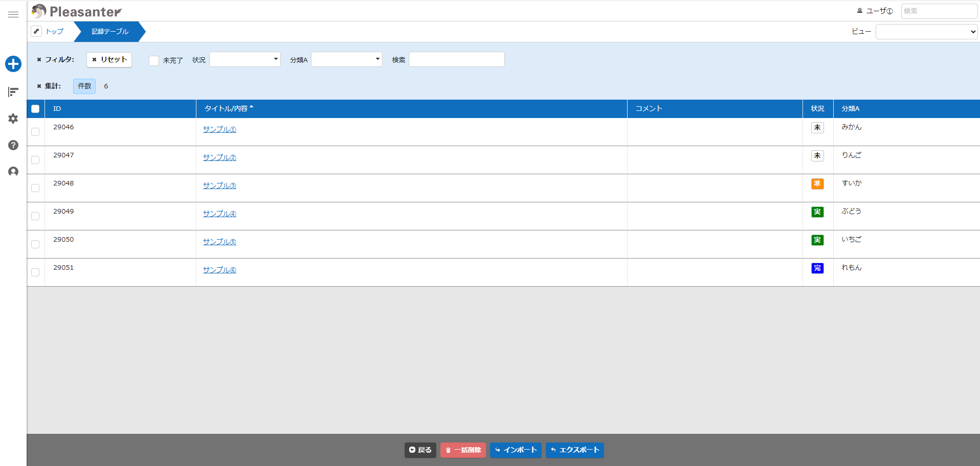The image size is (980, 466).
Task: Check the row checkbox for record 29051
Action: 35,272
